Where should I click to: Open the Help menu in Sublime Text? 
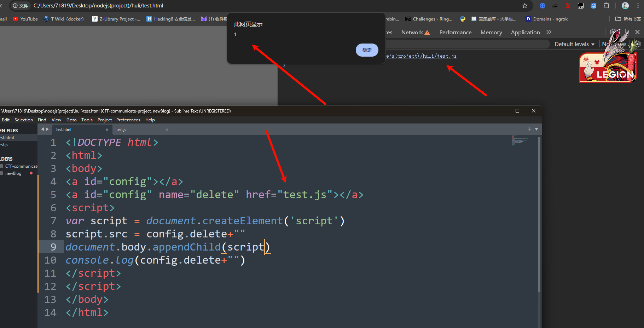click(x=150, y=120)
